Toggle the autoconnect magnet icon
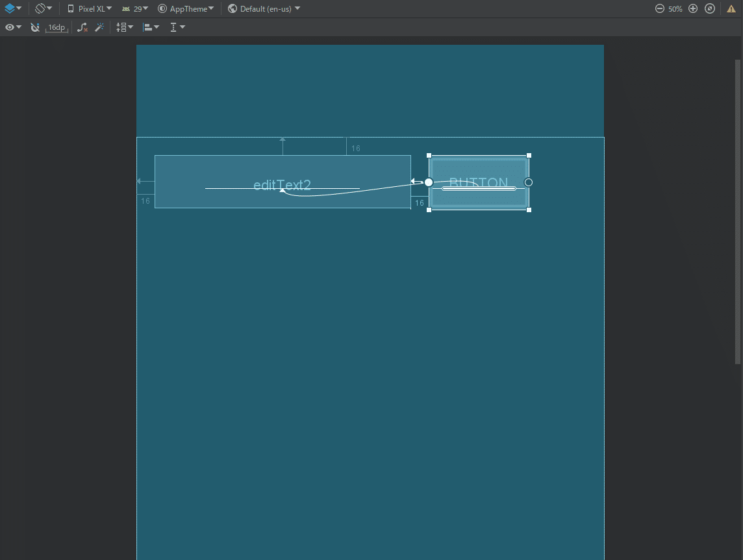 [x=35, y=27]
